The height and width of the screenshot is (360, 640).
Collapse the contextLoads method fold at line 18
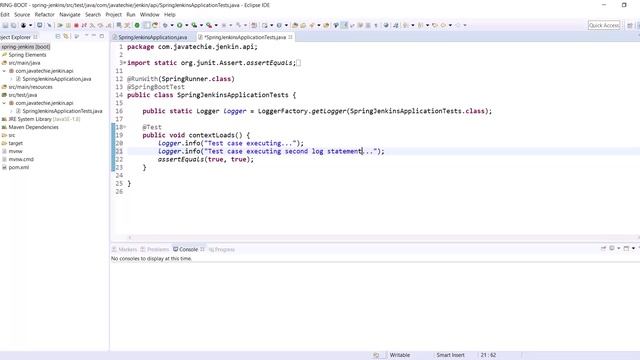[124, 127]
